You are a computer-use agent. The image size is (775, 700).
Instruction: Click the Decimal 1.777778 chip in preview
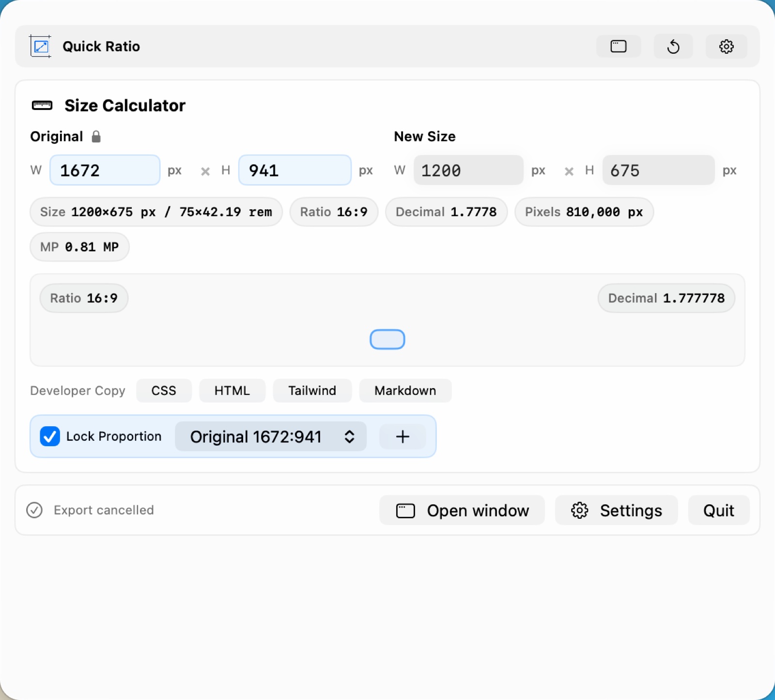point(666,298)
